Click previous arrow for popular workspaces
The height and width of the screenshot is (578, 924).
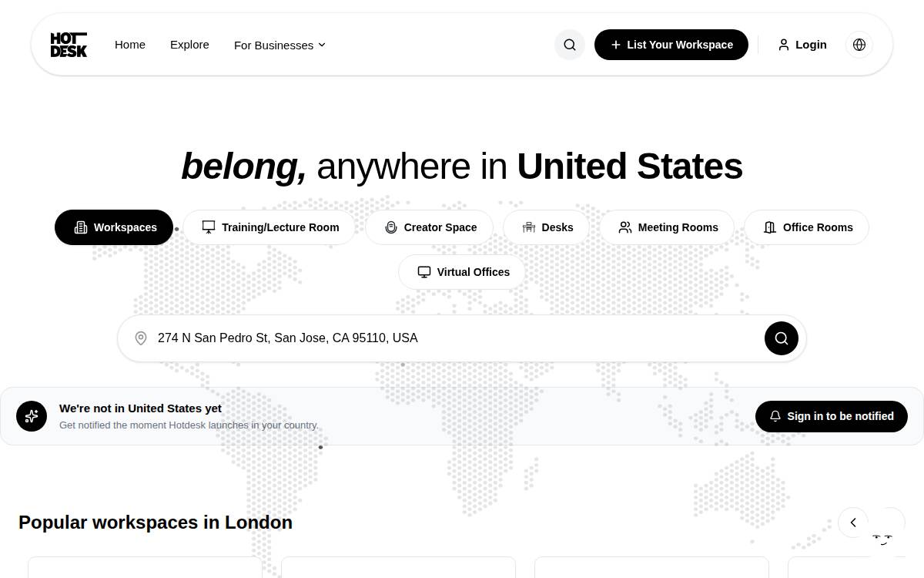tap(853, 523)
